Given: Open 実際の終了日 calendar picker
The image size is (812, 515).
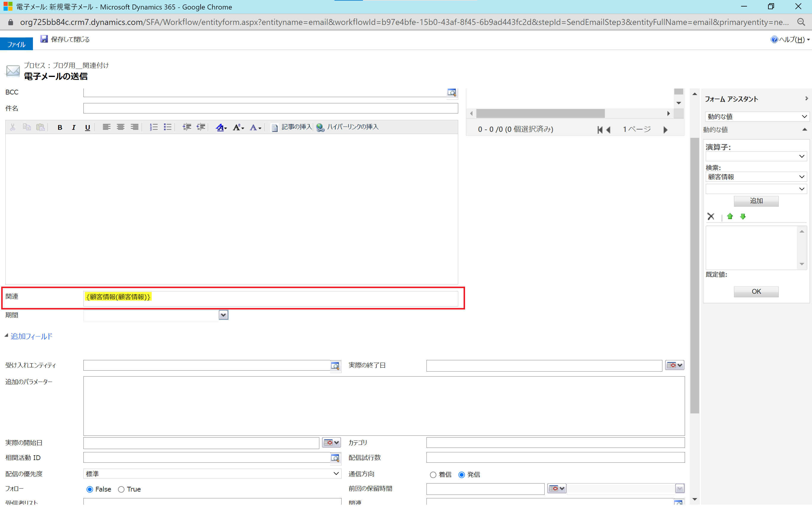Looking at the screenshot, I should pos(674,365).
